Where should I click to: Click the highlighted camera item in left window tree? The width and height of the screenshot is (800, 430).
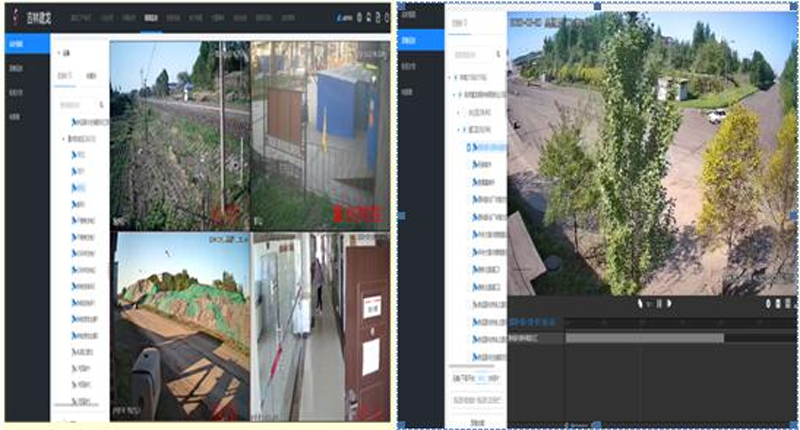tap(79, 187)
